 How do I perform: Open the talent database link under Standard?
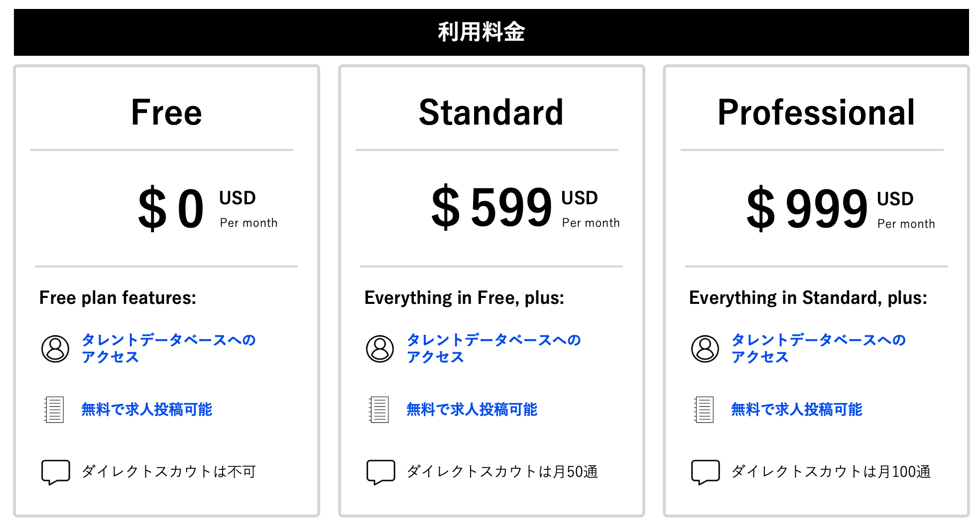coord(493,348)
